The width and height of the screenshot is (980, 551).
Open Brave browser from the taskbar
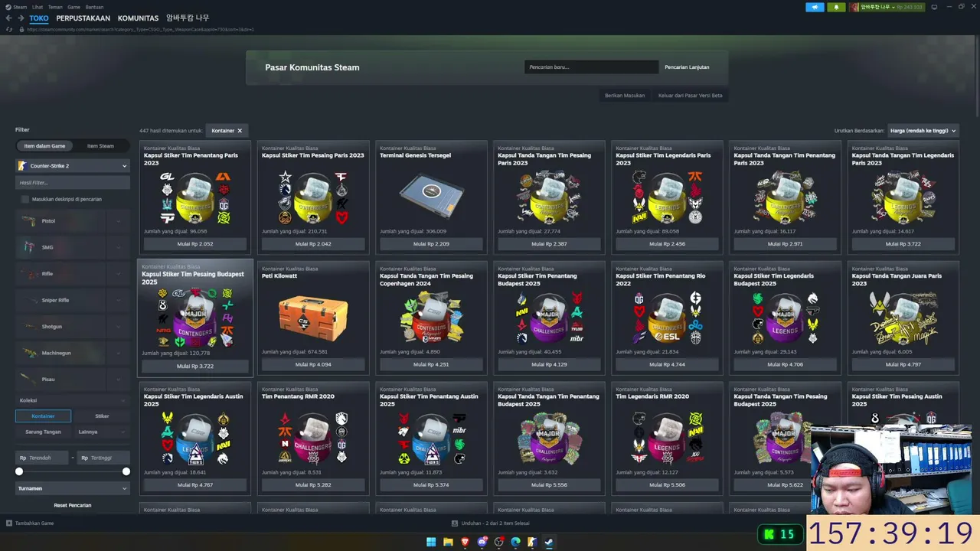pos(465,543)
